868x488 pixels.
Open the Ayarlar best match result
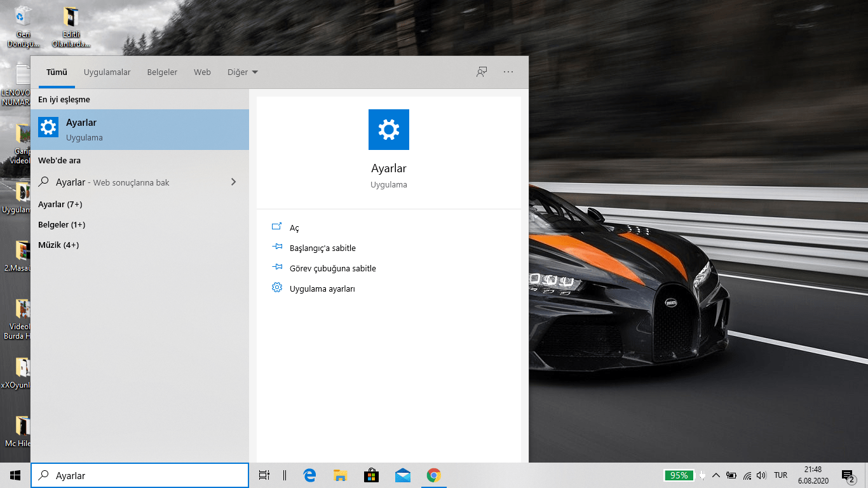pos(140,130)
